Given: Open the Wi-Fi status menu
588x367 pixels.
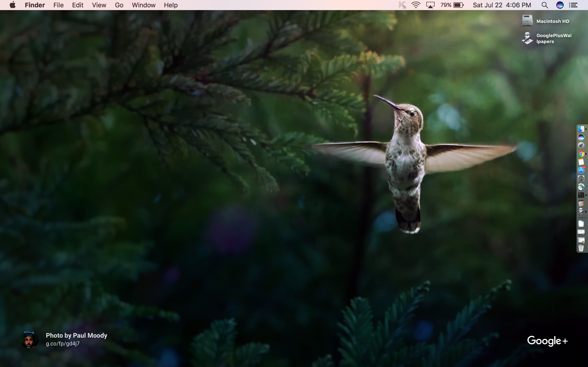Looking at the screenshot, I should point(416,5).
